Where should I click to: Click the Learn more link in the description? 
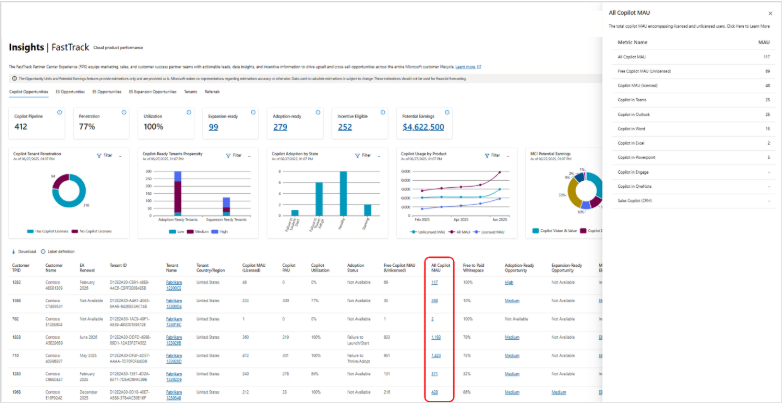[468, 67]
